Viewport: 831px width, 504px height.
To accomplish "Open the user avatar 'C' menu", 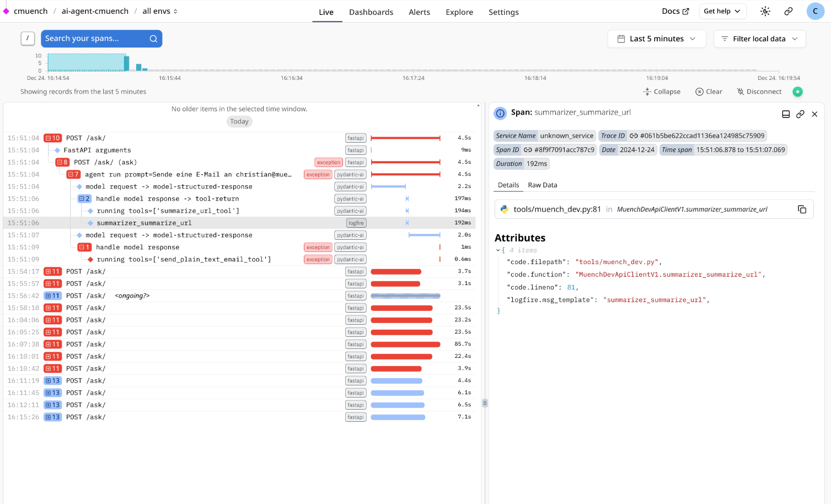I will [815, 11].
